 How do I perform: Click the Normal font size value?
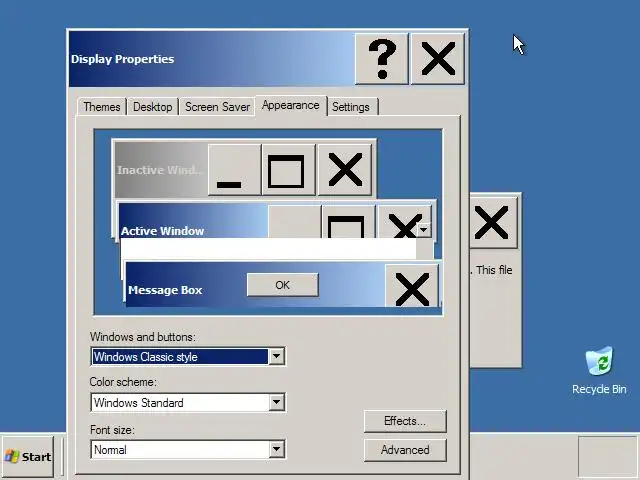click(x=110, y=450)
